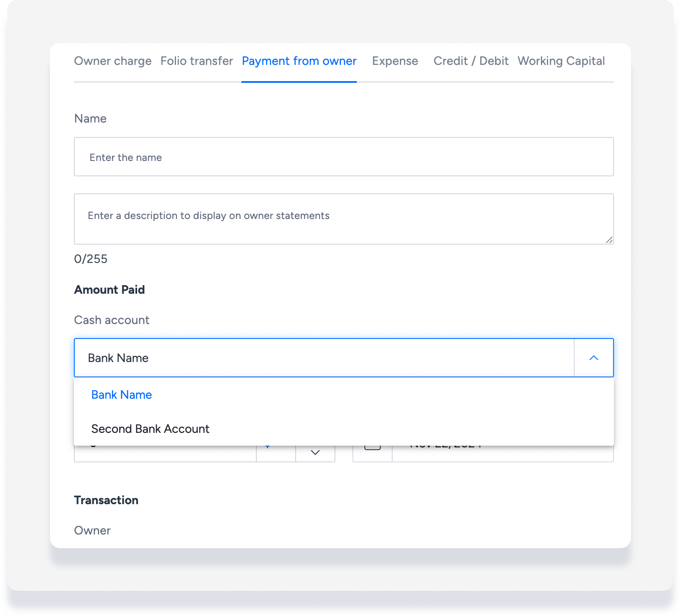
Task: Select Second Bank Account option
Action: (150, 429)
